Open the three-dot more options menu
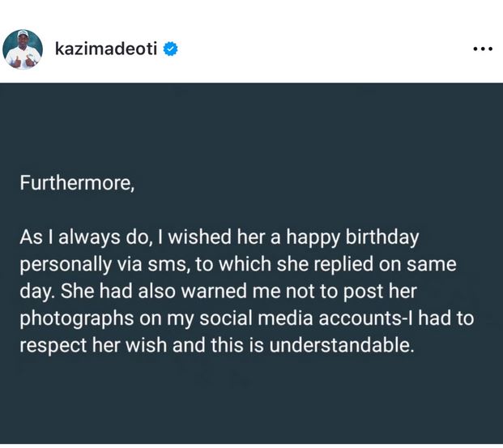 pyautogui.click(x=483, y=49)
